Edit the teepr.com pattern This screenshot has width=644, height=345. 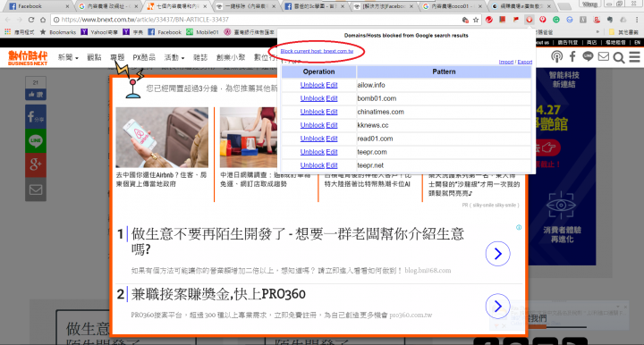[x=332, y=152]
